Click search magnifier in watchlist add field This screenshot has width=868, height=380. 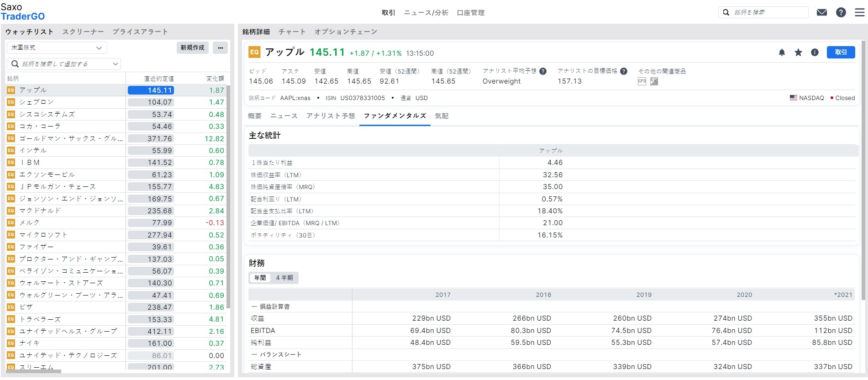(x=15, y=64)
